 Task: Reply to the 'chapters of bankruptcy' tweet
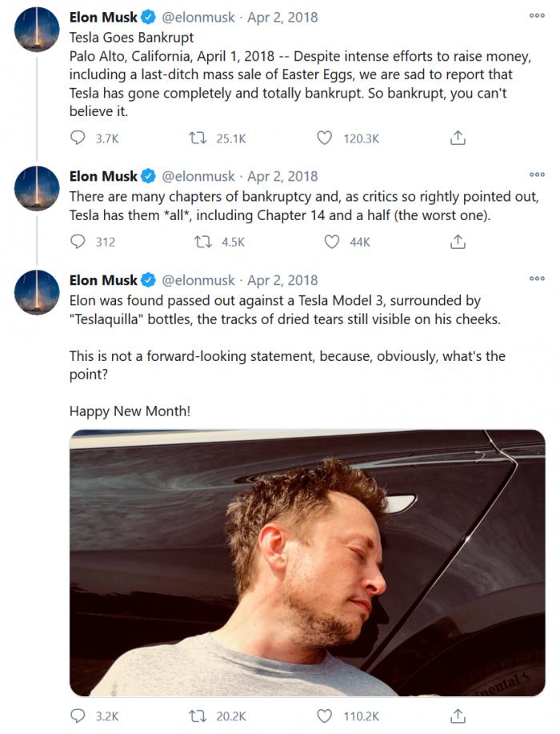click(x=78, y=242)
